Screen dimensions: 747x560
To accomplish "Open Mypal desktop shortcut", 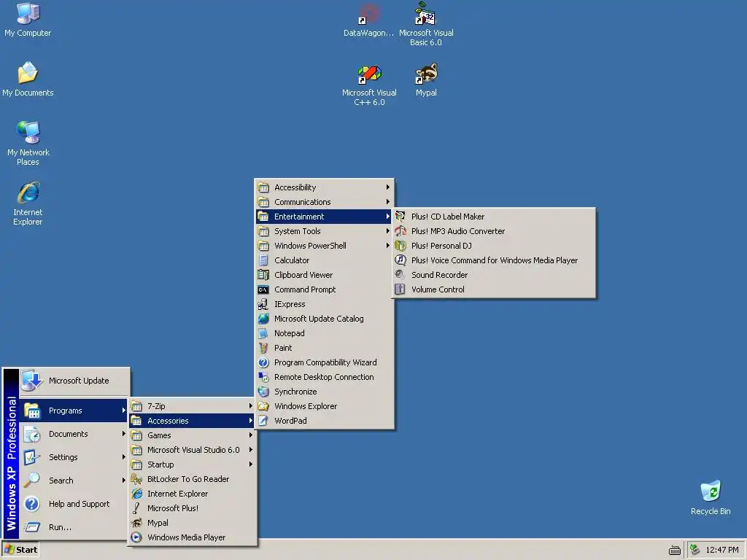I will [426, 80].
